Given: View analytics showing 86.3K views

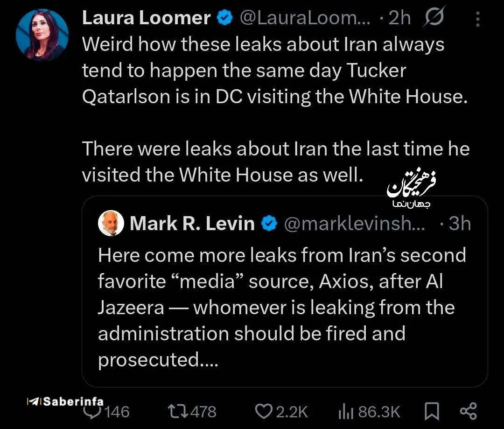Looking at the screenshot, I should tap(344, 412).
